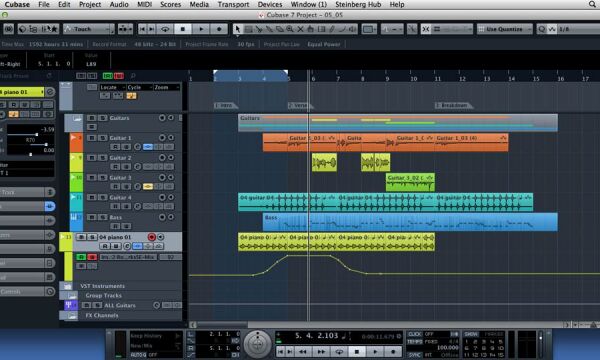This screenshot has width=600, height=360.
Task: Open the Zoom dropdown
Action: click(167, 88)
